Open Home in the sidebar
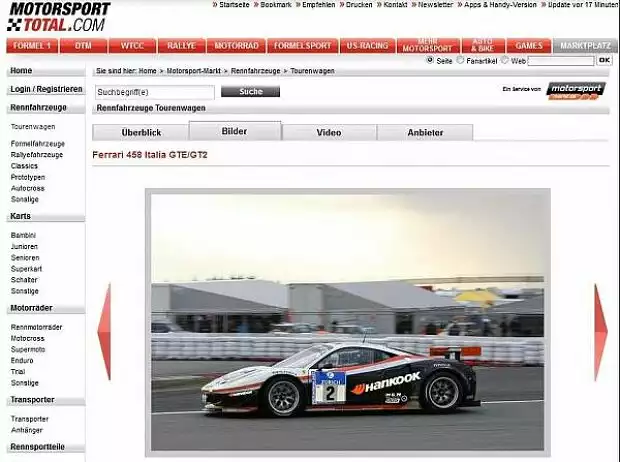This screenshot has height=462, width=620. pos(21,70)
